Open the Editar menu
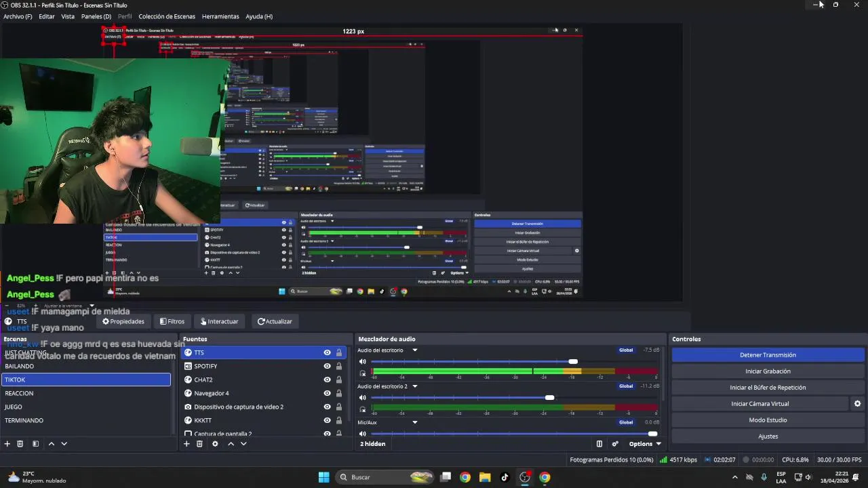The height and width of the screenshot is (488, 868). pos(47,16)
